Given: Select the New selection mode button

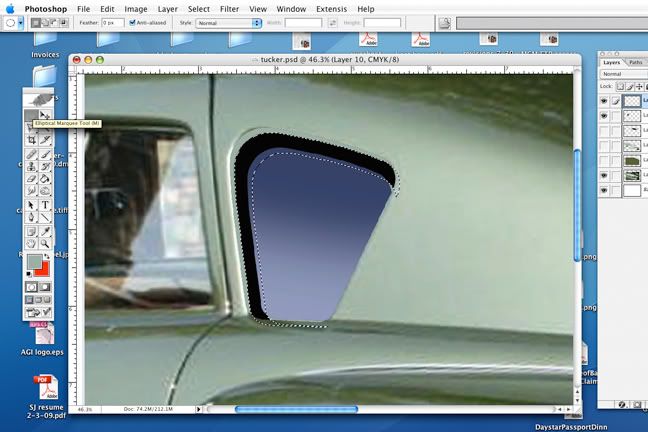Looking at the screenshot, I should click(x=36, y=23).
